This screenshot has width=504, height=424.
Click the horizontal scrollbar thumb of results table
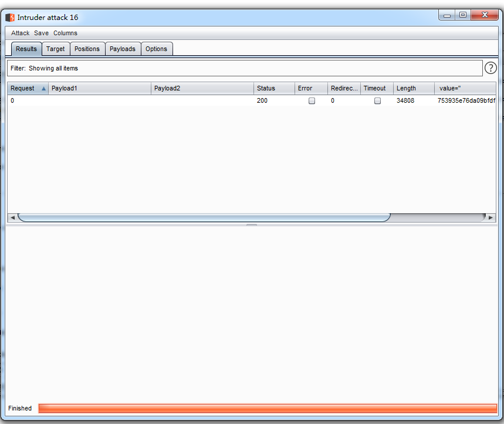(204, 217)
